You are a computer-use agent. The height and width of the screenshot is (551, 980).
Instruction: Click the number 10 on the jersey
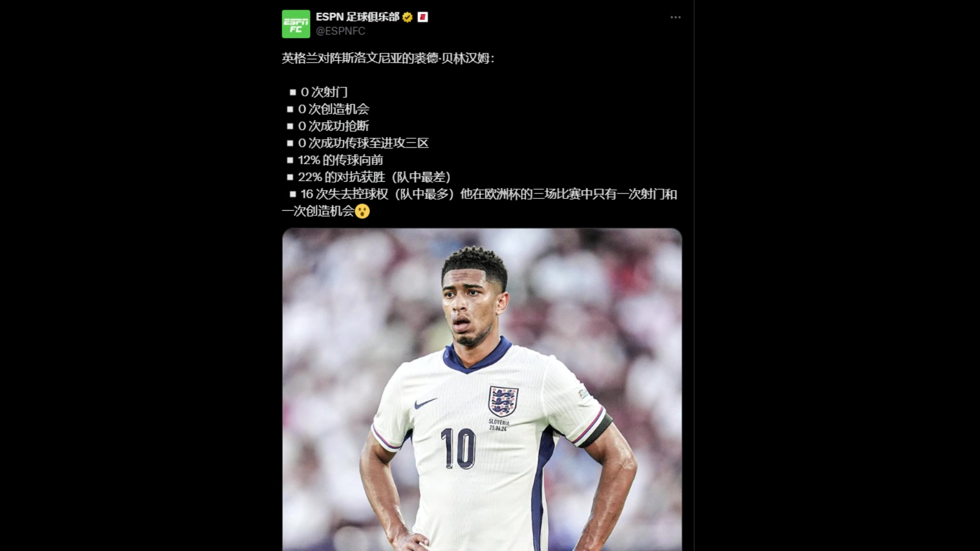click(458, 448)
